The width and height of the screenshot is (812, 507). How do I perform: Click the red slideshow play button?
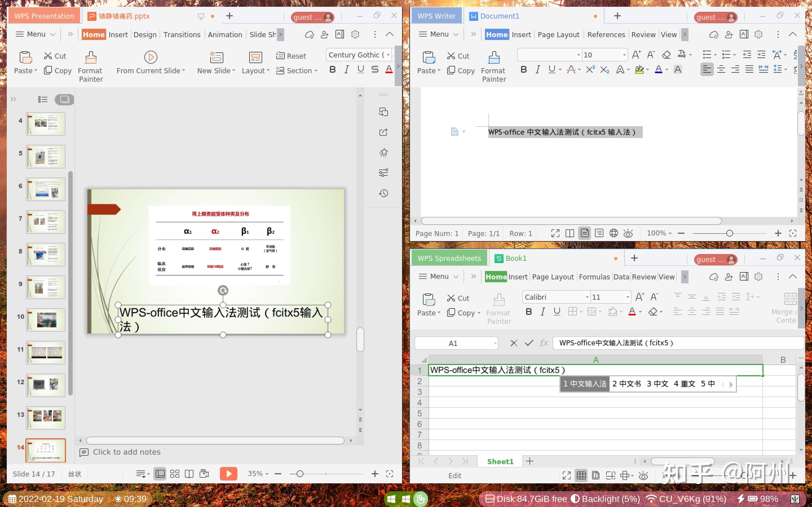click(228, 473)
